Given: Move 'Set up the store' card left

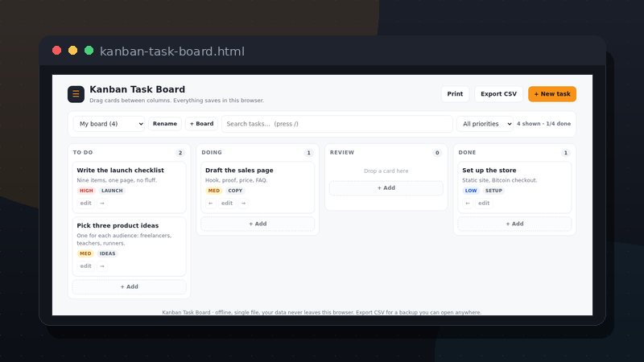Looking at the screenshot, I should tap(468, 204).
